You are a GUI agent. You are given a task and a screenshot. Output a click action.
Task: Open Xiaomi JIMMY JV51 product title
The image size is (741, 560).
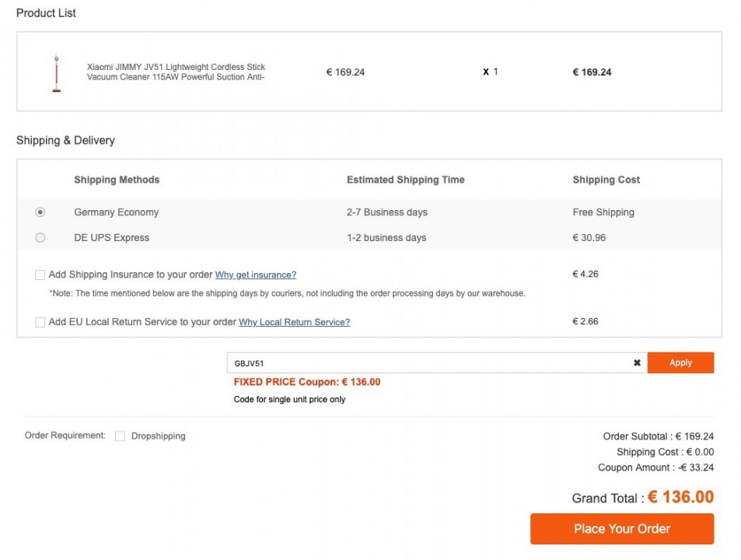[176, 72]
